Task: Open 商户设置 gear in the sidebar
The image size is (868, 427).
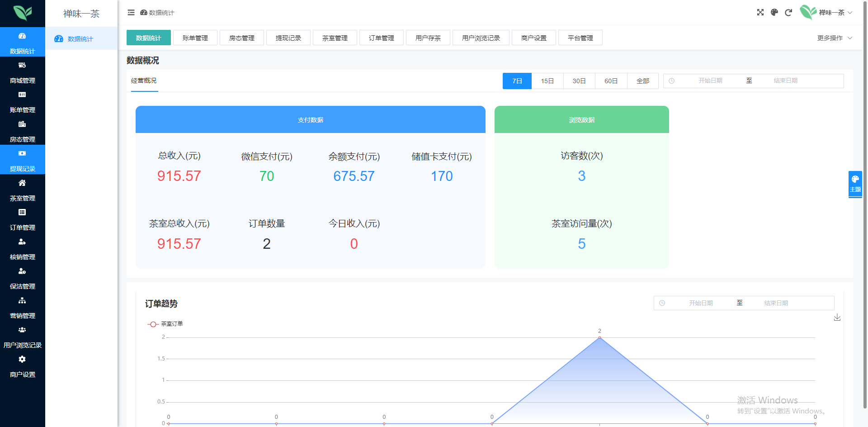Action: click(22, 366)
